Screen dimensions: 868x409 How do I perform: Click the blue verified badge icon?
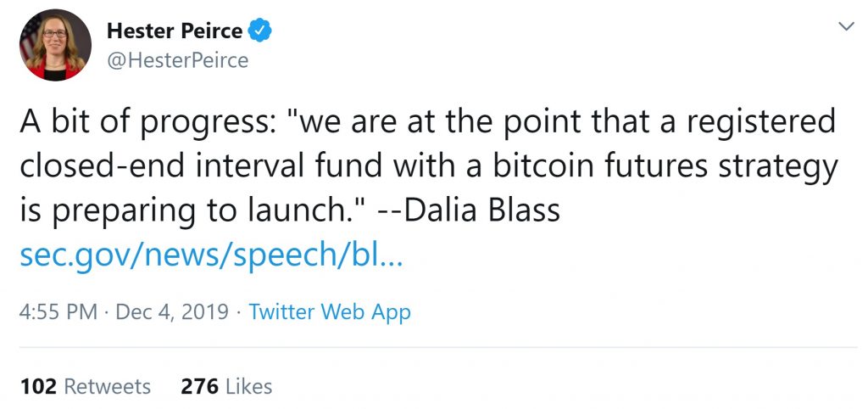[x=261, y=32]
